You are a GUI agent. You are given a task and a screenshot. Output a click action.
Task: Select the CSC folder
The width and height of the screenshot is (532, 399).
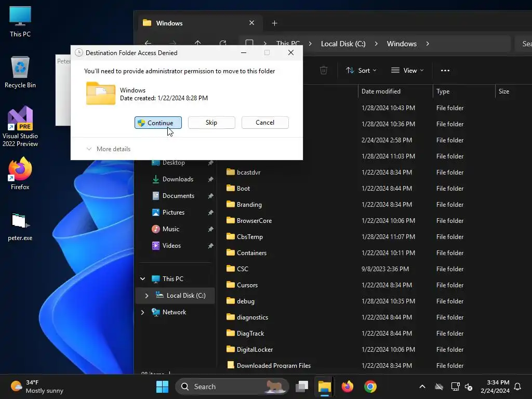(242, 269)
